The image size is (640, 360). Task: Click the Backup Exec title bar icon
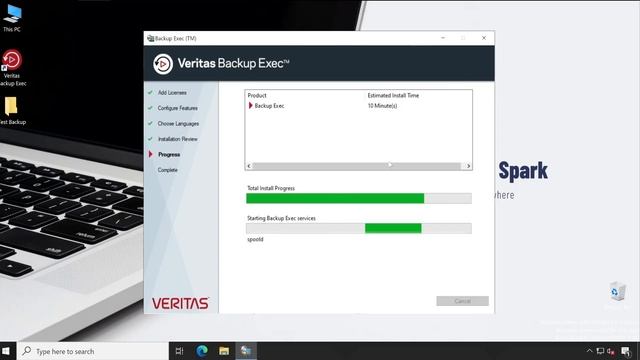(150, 38)
